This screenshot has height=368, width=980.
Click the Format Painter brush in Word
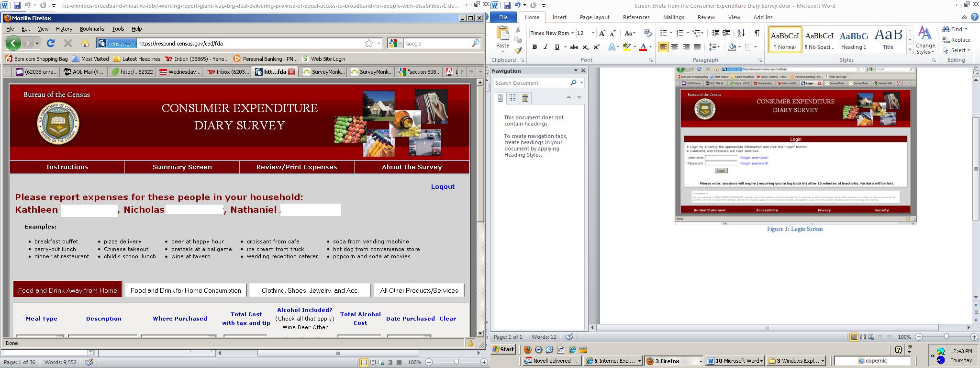tap(518, 50)
